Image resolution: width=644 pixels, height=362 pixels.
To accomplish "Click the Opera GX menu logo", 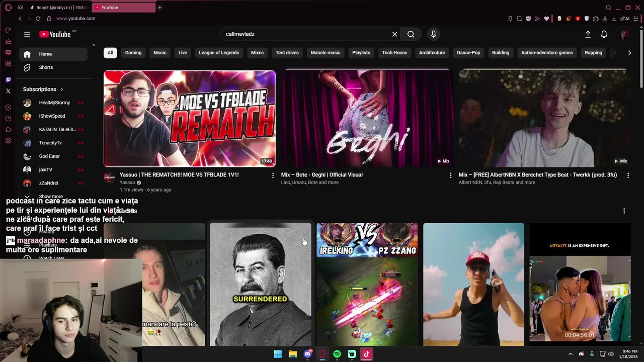I will pos(8,8).
